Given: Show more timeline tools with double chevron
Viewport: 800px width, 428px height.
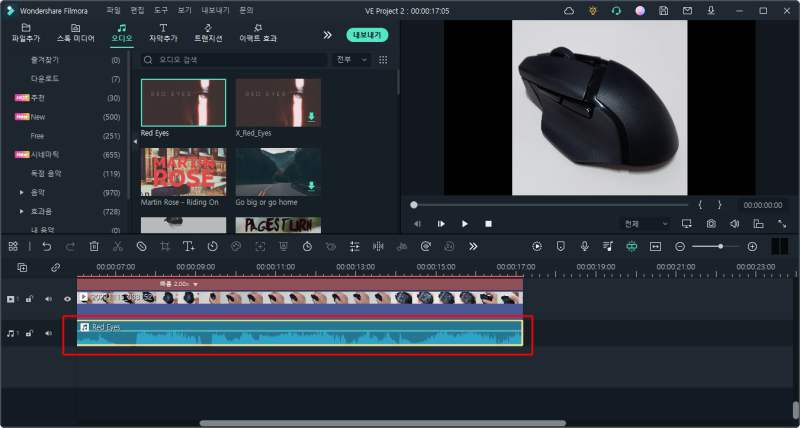Looking at the screenshot, I should pos(473,247).
